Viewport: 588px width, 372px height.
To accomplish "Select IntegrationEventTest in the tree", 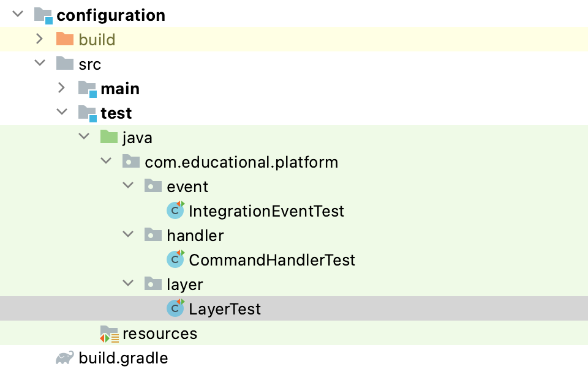I will click(x=266, y=211).
